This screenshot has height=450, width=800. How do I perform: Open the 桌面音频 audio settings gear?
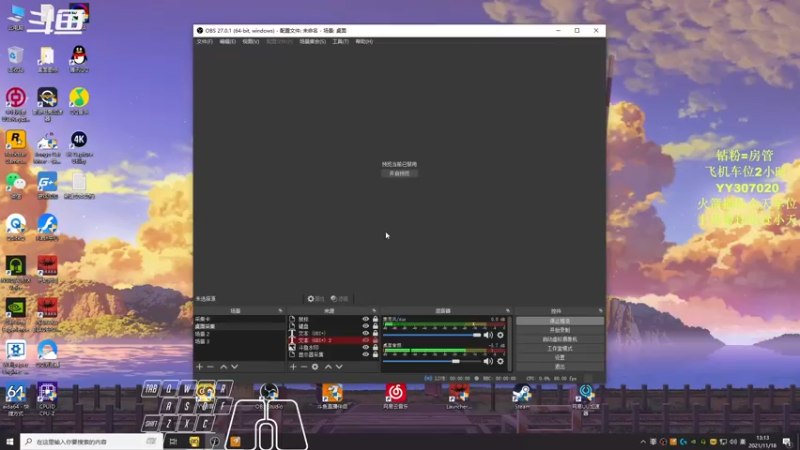pos(501,361)
